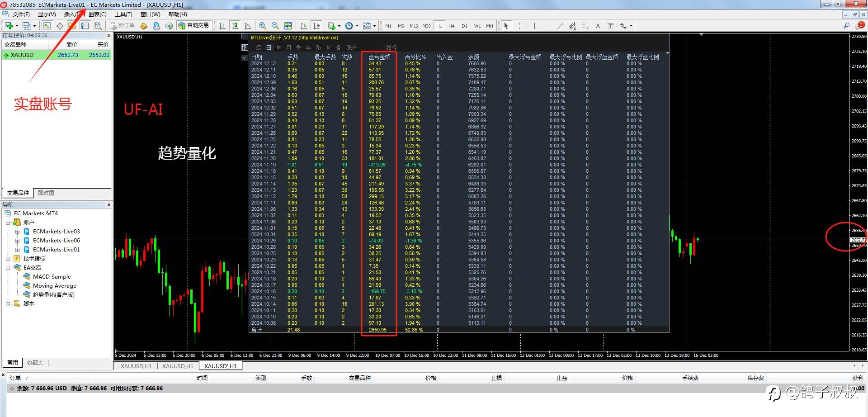Switch to 收藏夹 navigator tab
The height and width of the screenshot is (417, 868).
coord(35,363)
